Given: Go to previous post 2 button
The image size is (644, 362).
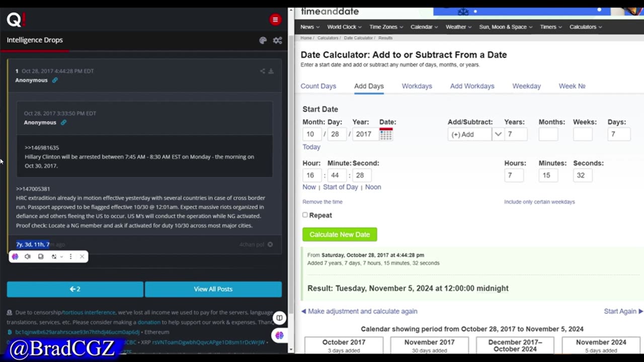Looking at the screenshot, I should click(x=75, y=289).
